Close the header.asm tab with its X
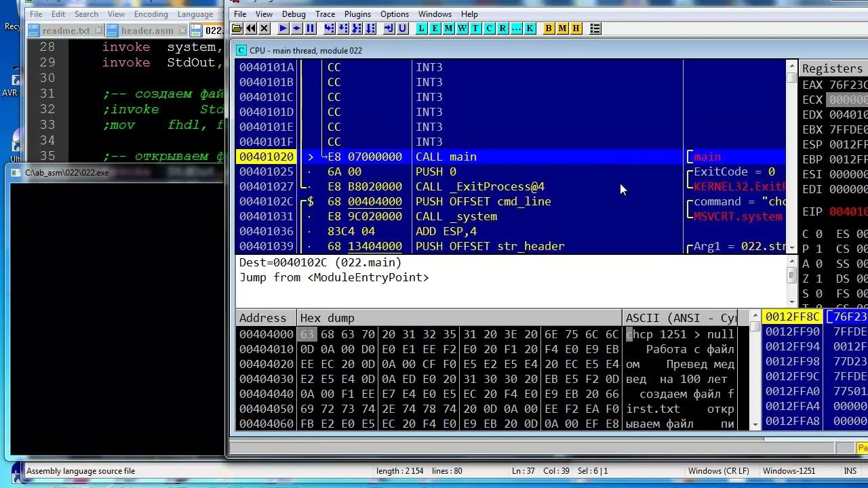Screen dimensions: 868x488 pyautogui.click(x=182, y=30)
